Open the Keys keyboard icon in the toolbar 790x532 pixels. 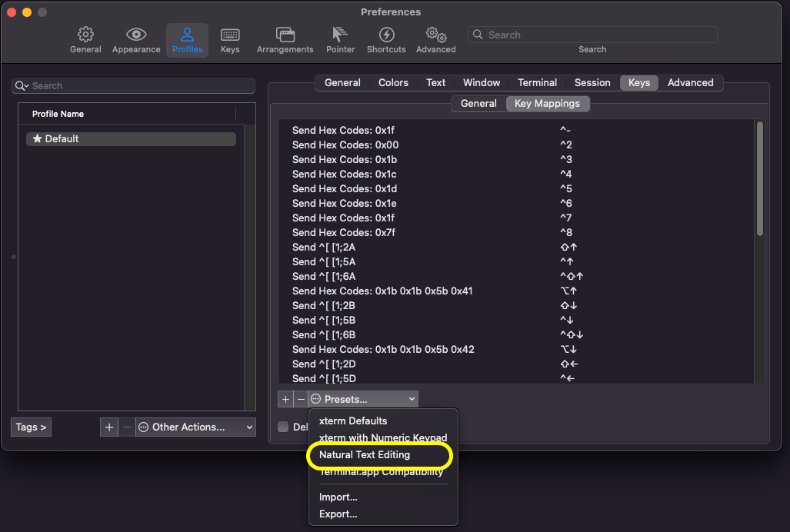click(x=230, y=40)
